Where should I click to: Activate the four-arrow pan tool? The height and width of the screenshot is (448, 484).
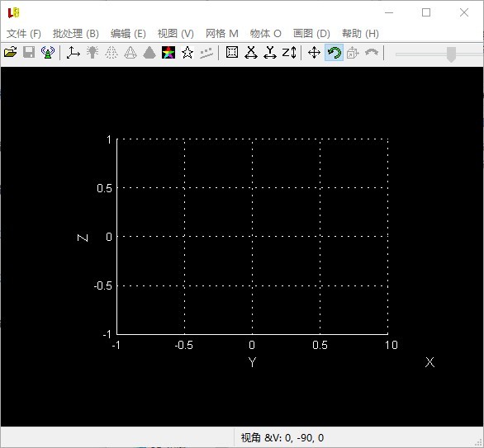(314, 53)
